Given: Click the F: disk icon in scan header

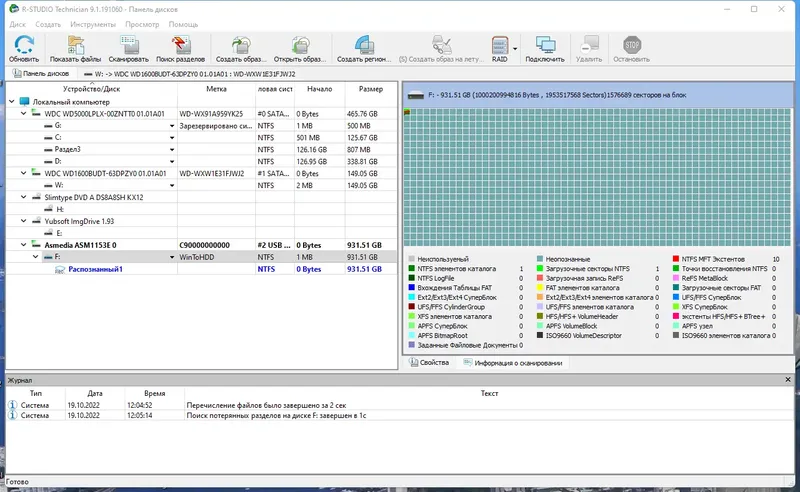Looking at the screenshot, I should click(x=416, y=95).
